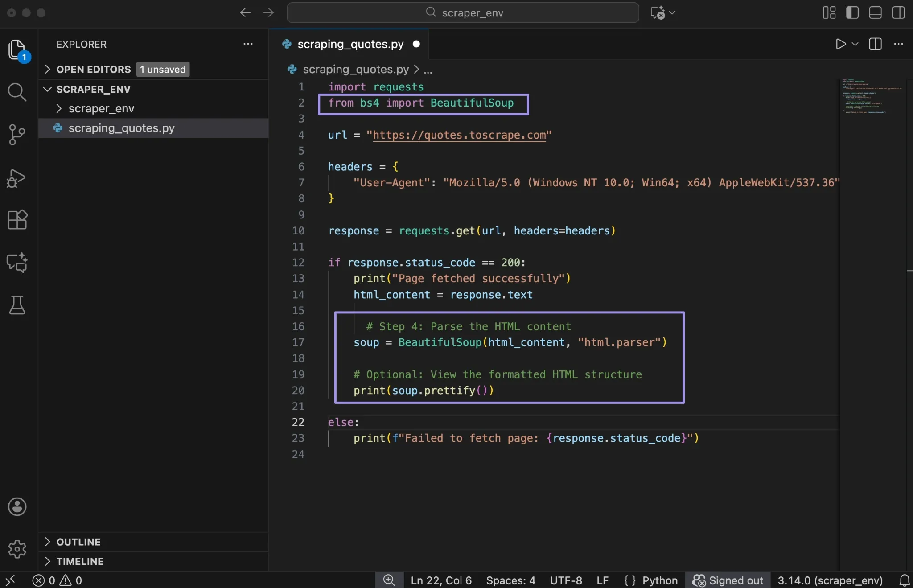
Task: Open the UTF-8 encoding selector
Action: pyautogui.click(x=565, y=580)
